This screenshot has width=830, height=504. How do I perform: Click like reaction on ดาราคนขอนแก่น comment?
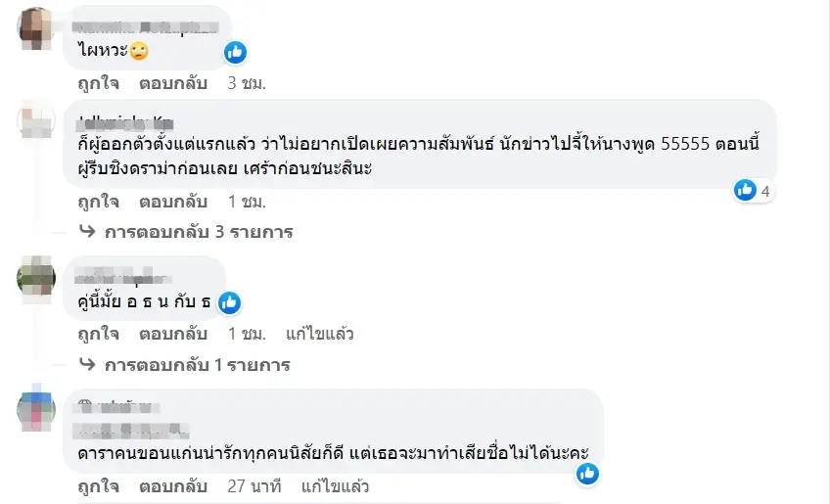click(587, 474)
